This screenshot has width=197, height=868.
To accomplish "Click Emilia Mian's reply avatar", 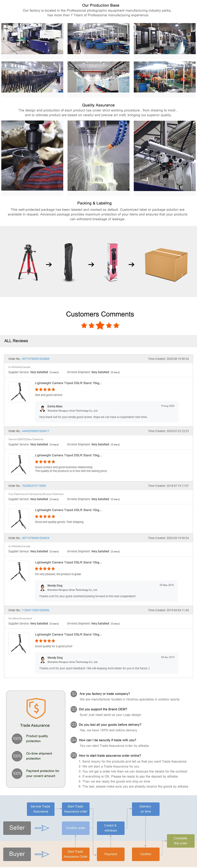I will pyautogui.click(x=42, y=409).
